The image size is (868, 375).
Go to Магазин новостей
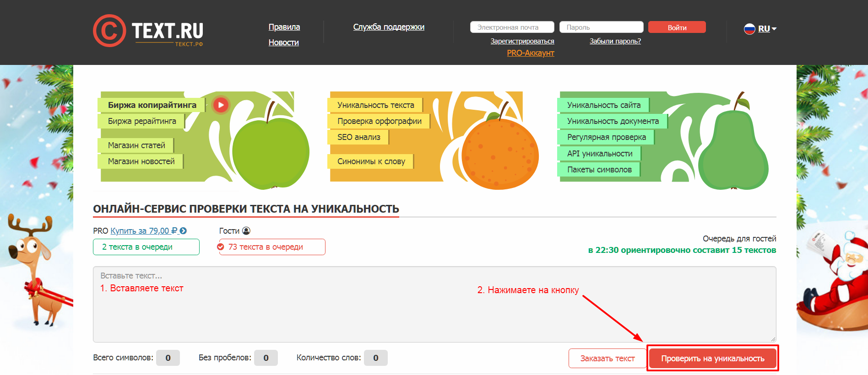click(141, 161)
